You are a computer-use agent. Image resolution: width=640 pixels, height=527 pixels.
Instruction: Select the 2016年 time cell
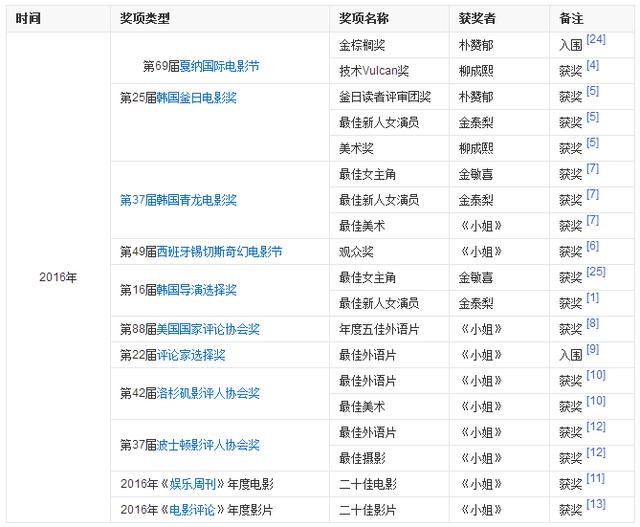pyautogui.click(x=58, y=277)
